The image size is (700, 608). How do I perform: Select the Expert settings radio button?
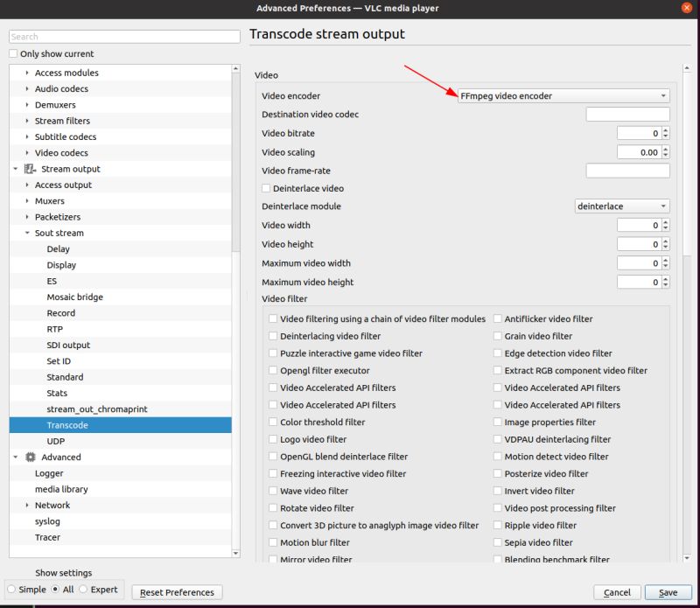(x=83, y=590)
